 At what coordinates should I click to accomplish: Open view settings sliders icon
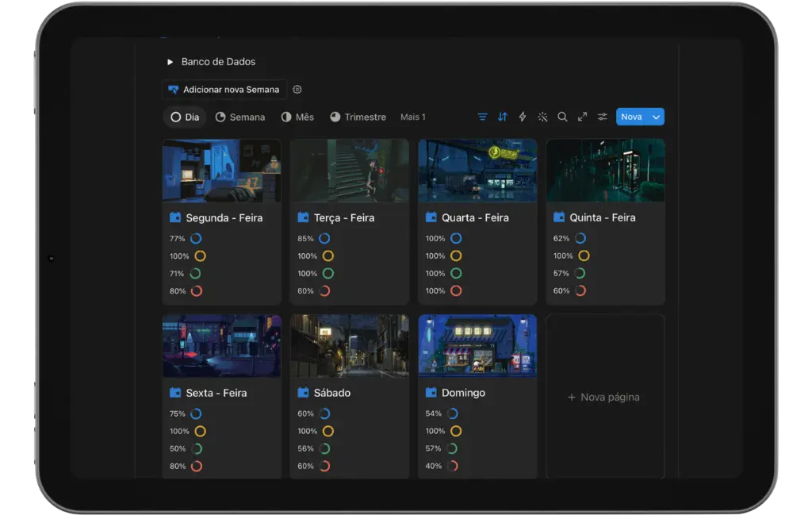603,117
